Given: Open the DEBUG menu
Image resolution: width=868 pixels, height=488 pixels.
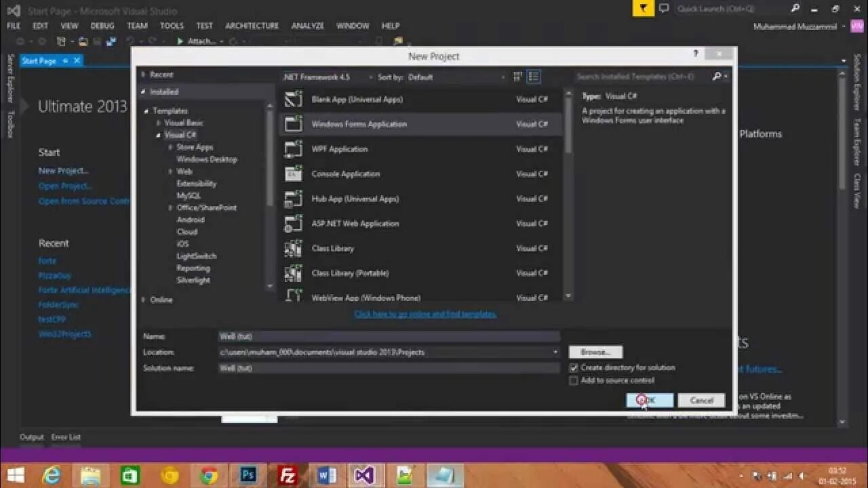Looking at the screenshot, I should (x=102, y=26).
